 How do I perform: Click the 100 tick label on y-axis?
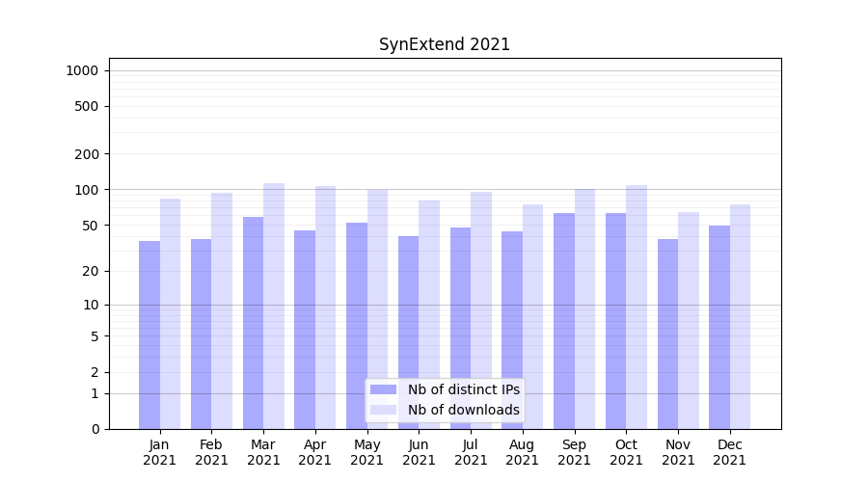pyautogui.click(x=87, y=190)
